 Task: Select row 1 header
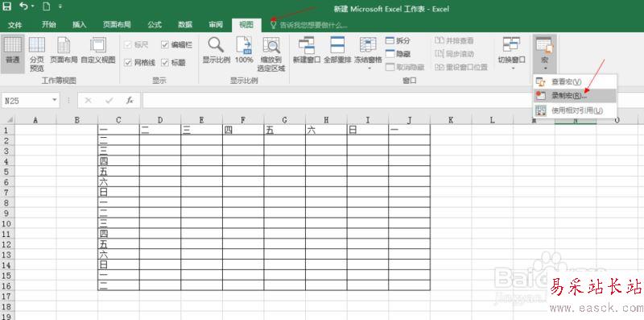[7, 130]
